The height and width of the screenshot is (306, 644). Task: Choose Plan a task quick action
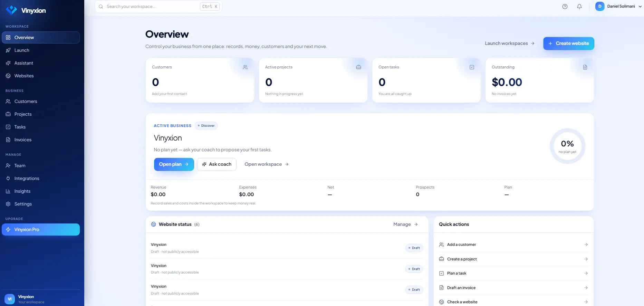tap(513, 274)
